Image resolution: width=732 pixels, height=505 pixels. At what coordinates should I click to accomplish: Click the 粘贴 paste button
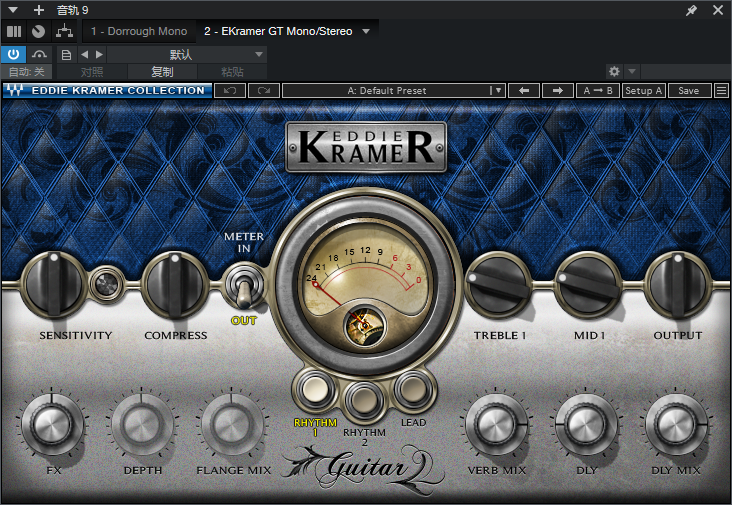pos(232,72)
